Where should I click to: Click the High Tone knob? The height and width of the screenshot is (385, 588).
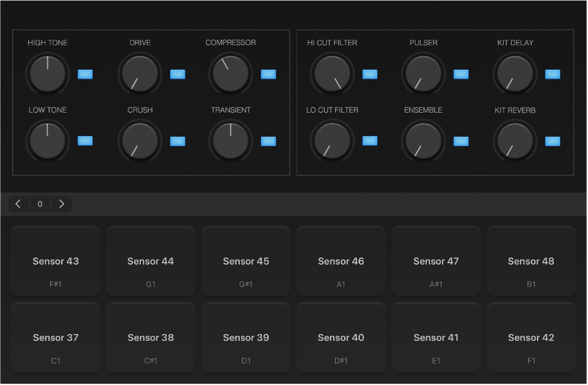coord(47,74)
